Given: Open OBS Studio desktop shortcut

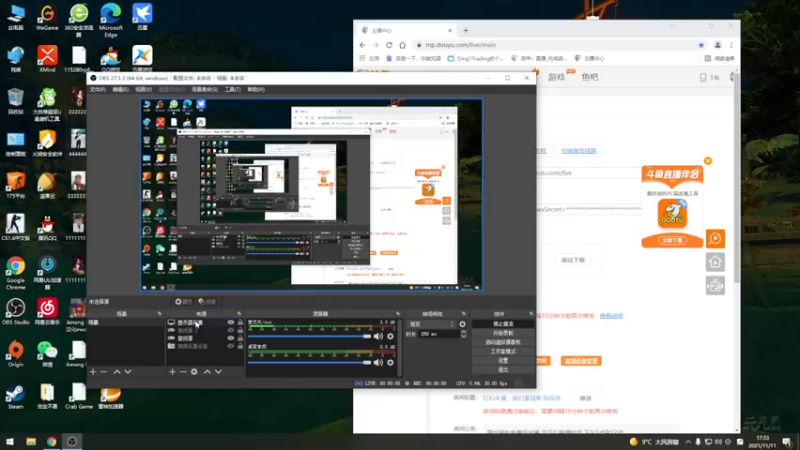Looking at the screenshot, I should tap(15, 311).
